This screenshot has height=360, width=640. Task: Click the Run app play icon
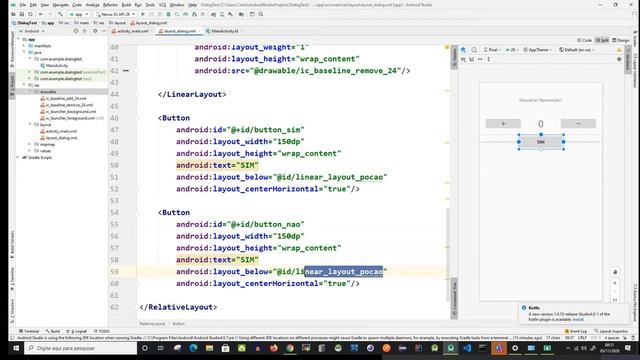point(143,14)
